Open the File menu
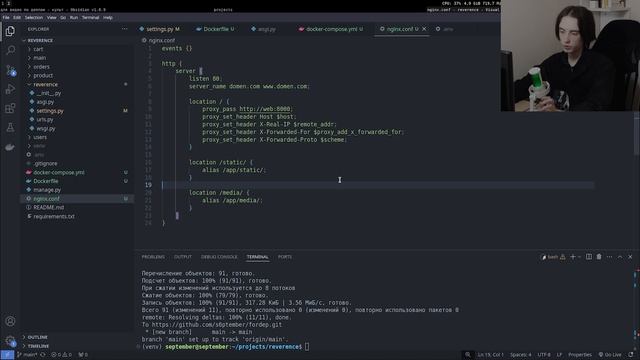The width and height of the screenshot is (640, 360). [x=6, y=18]
